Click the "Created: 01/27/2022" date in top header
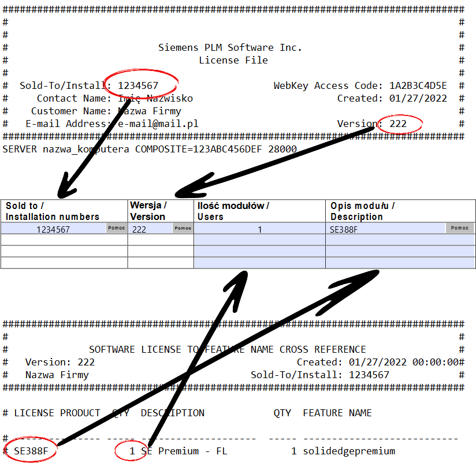 tap(392, 98)
